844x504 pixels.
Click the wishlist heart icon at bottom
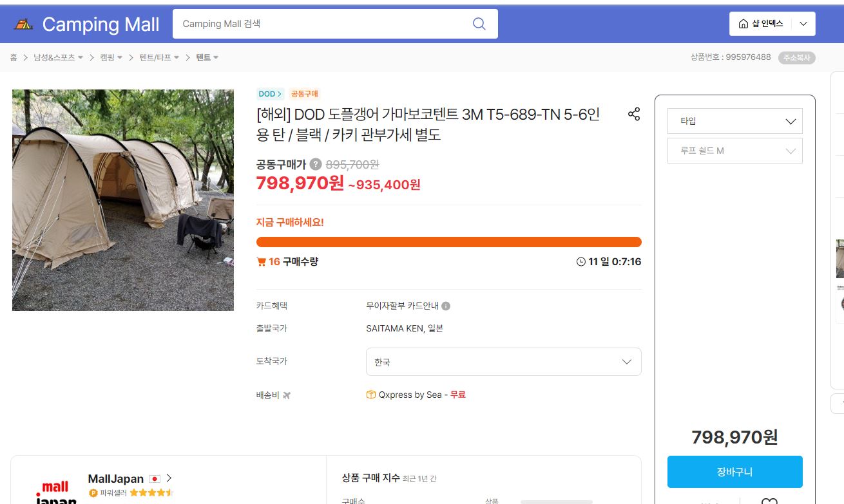[x=769, y=501]
